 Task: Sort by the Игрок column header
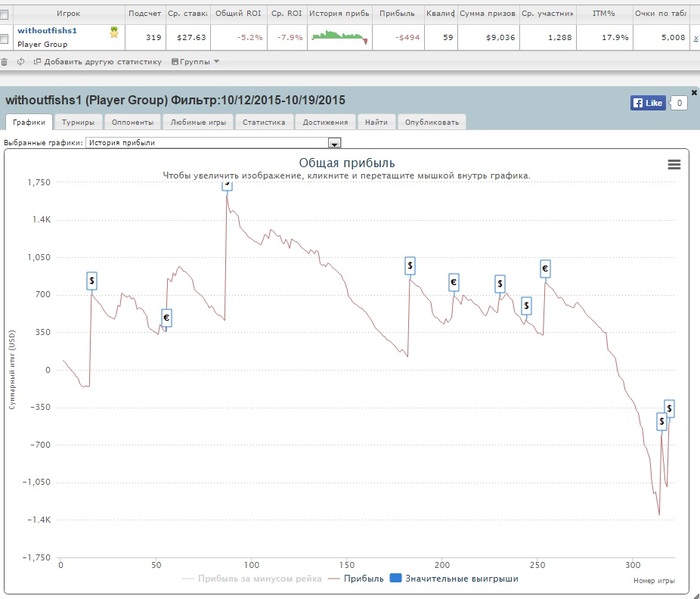pyautogui.click(x=68, y=13)
